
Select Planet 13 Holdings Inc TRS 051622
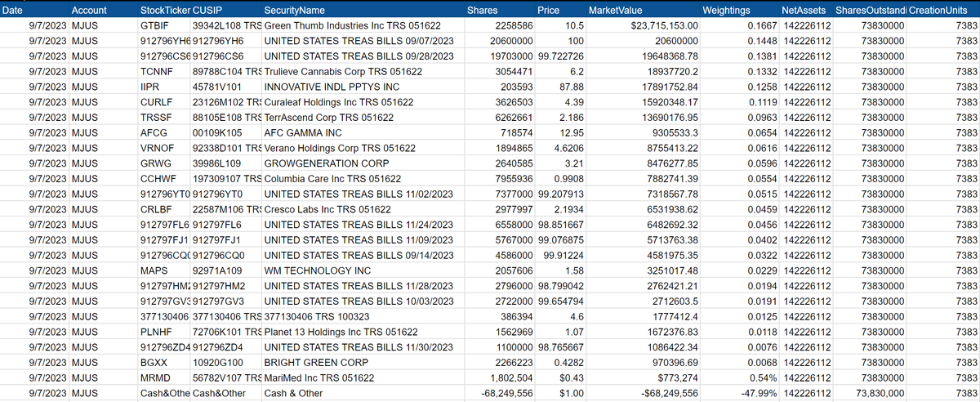pos(341,332)
